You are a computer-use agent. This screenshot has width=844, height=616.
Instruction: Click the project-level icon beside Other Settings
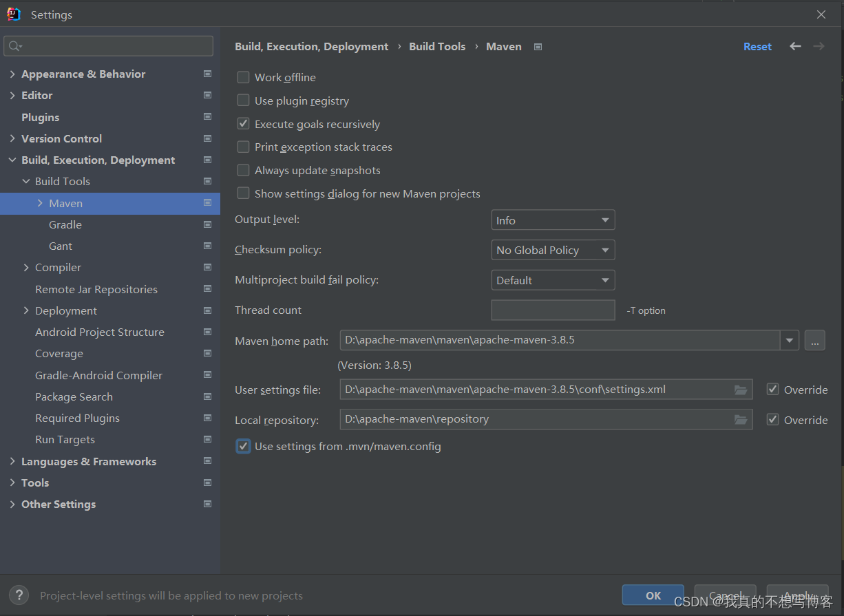[207, 504]
